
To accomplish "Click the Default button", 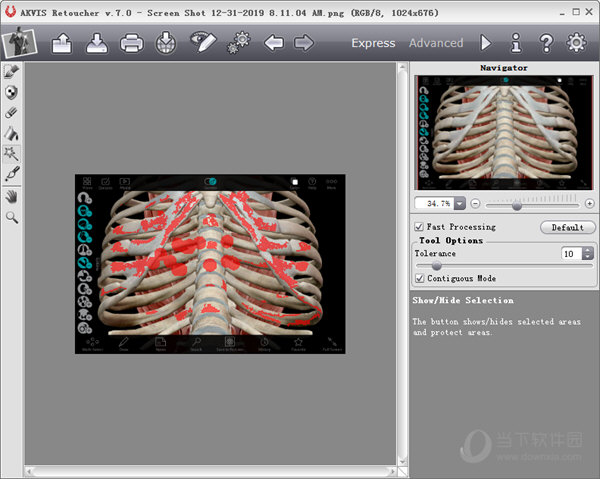I will click(x=567, y=227).
